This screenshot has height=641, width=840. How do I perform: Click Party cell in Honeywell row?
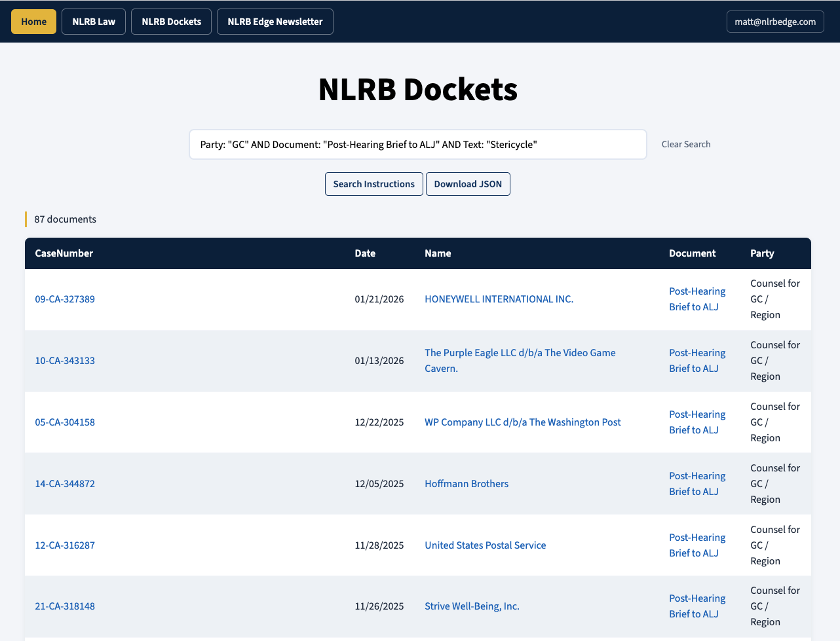tap(775, 299)
